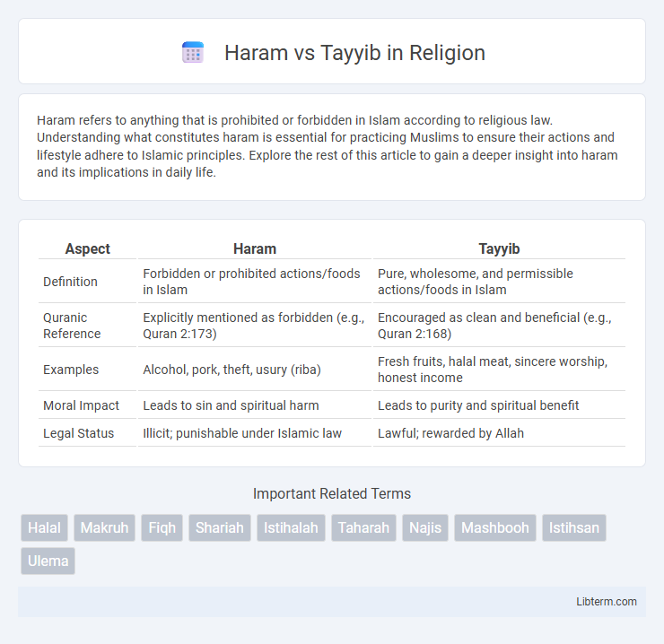This screenshot has height=644, width=664.
Task: Open the Halal related term tag
Action: tap(45, 527)
